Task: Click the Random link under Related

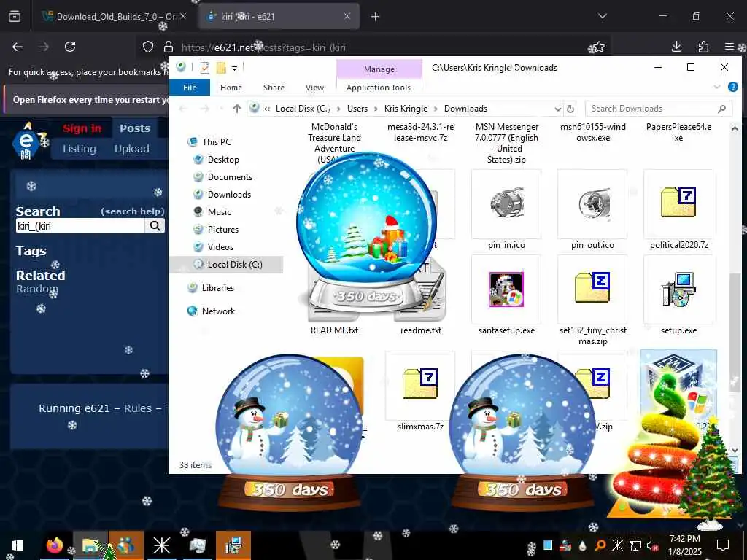Action: click(36, 289)
